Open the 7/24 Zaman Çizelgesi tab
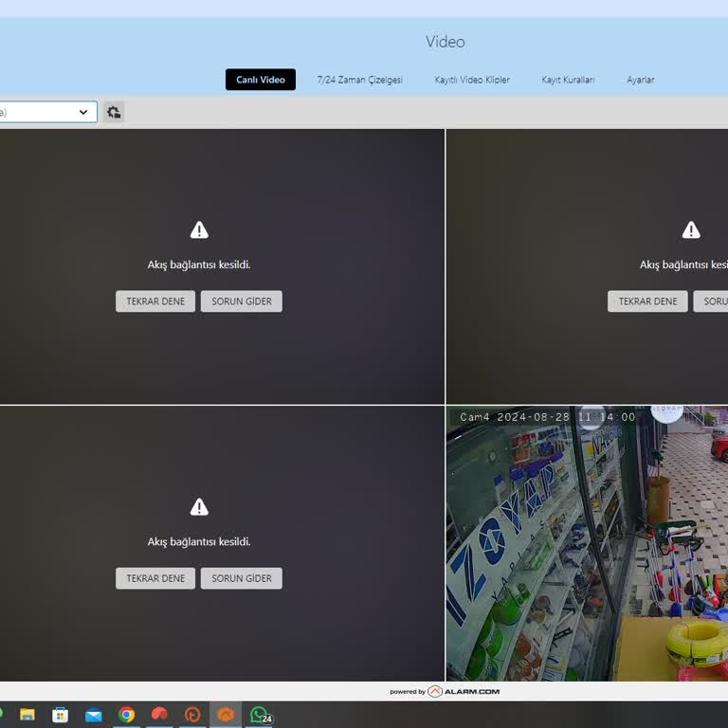The height and width of the screenshot is (728, 728). [x=360, y=80]
